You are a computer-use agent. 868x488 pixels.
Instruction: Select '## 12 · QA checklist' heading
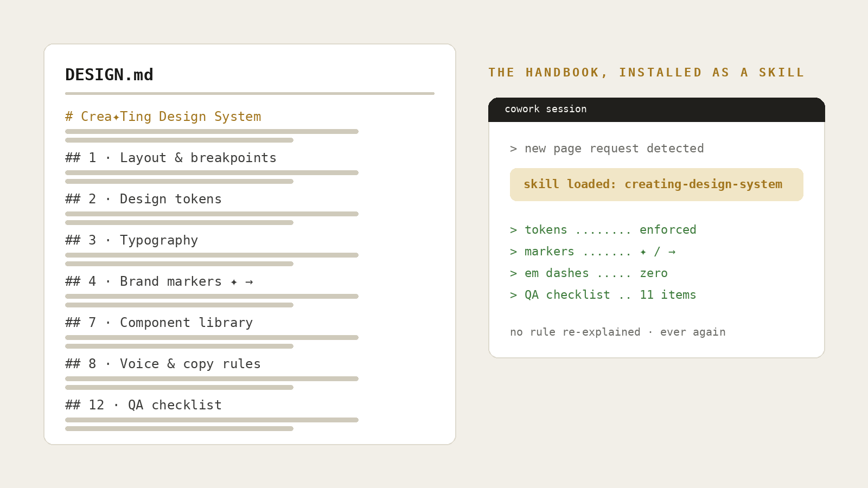(143, 405)
